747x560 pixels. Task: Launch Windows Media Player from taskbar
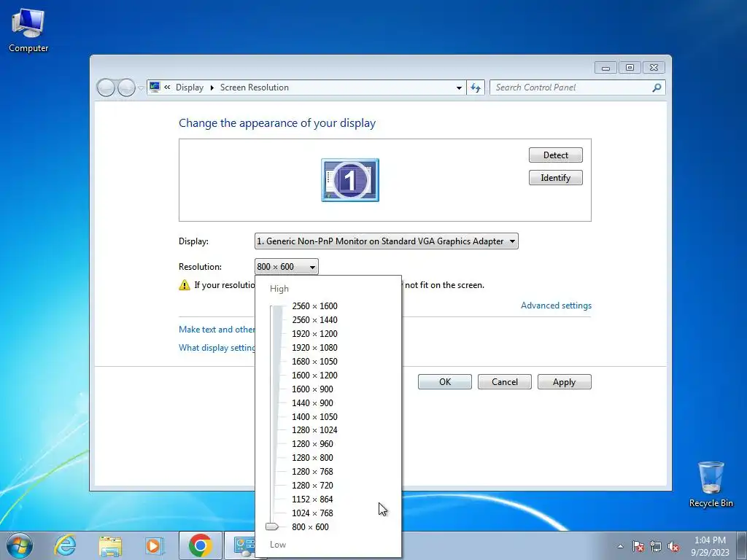coord(155,545)
